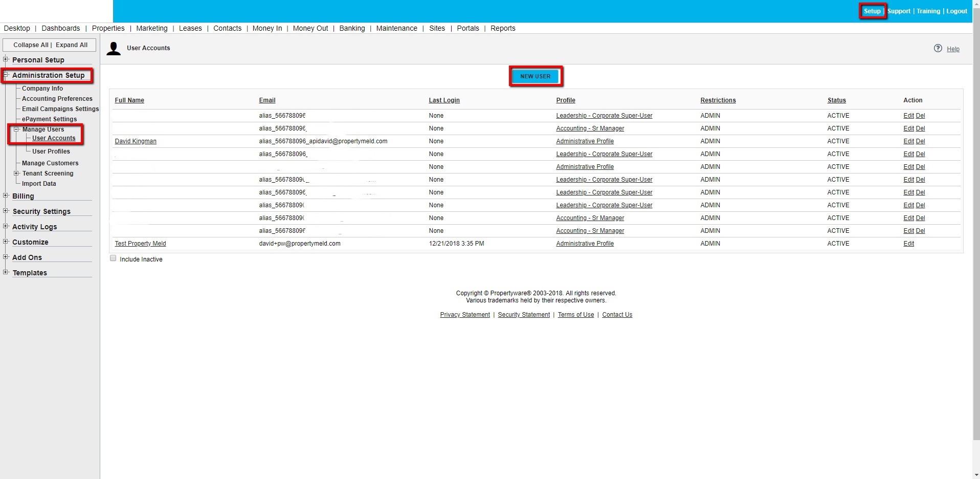The height and width of the screenshot is (479, 980).
Task: Expand the Security Settings section
Action: [x=6, y=211]
